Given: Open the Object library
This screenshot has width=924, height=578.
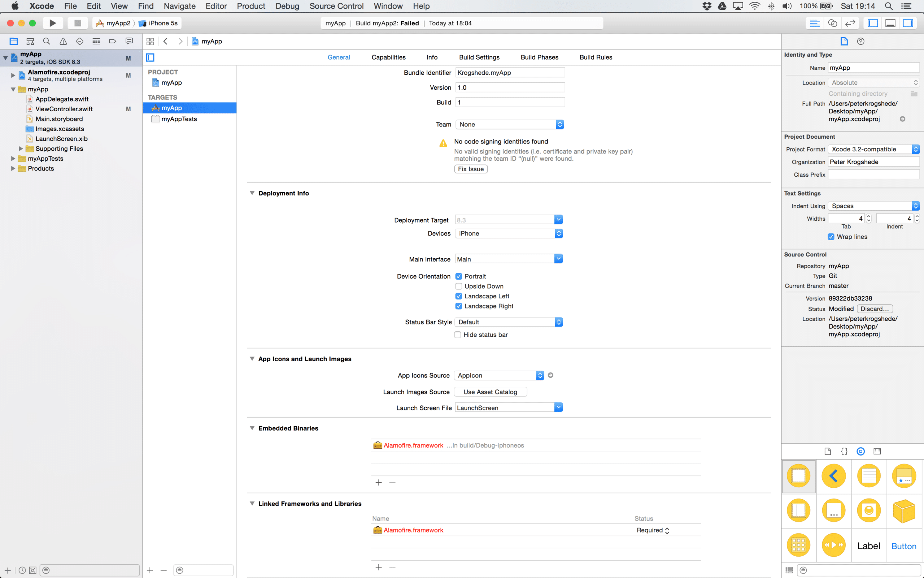Looking at the screenshot, I should coord(860,452).
